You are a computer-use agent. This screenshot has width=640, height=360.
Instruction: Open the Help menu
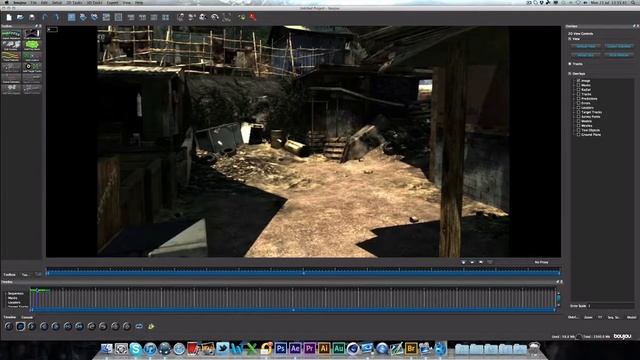[x=139, y=2]
